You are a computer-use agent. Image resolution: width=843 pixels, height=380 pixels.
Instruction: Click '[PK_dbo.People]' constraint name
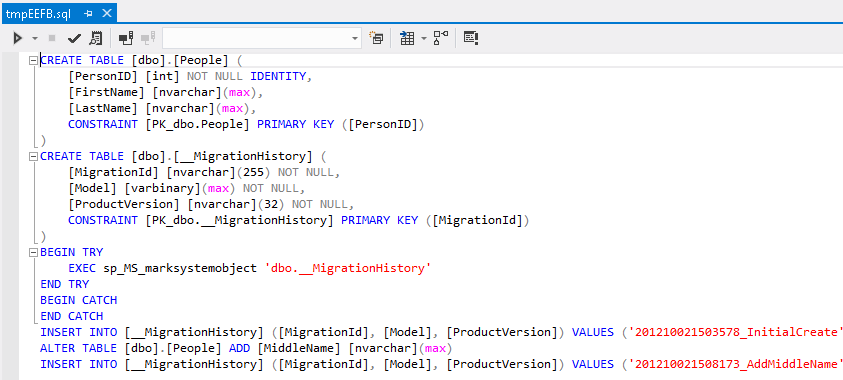click(x=197, y=125)
